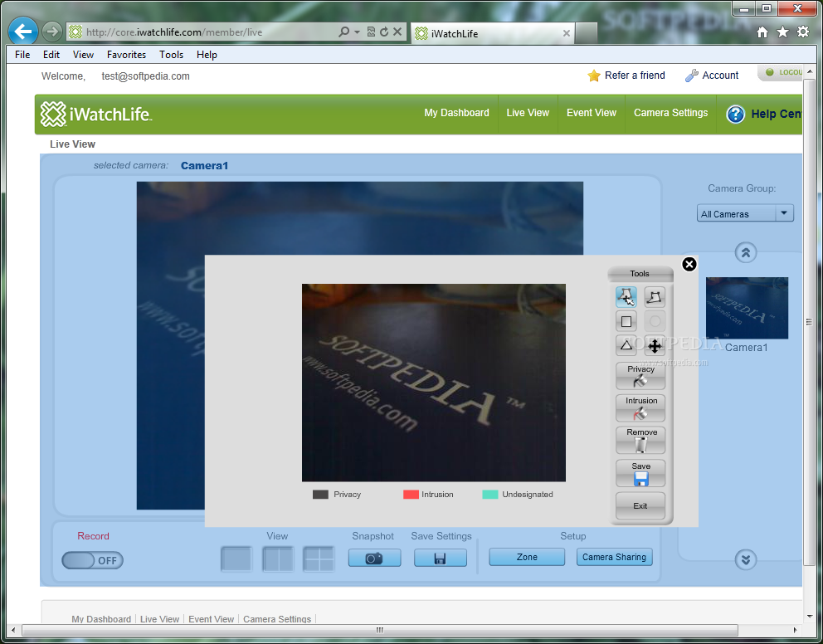Toggle the Record switch

pyautogui.click(x=92, y=560)
